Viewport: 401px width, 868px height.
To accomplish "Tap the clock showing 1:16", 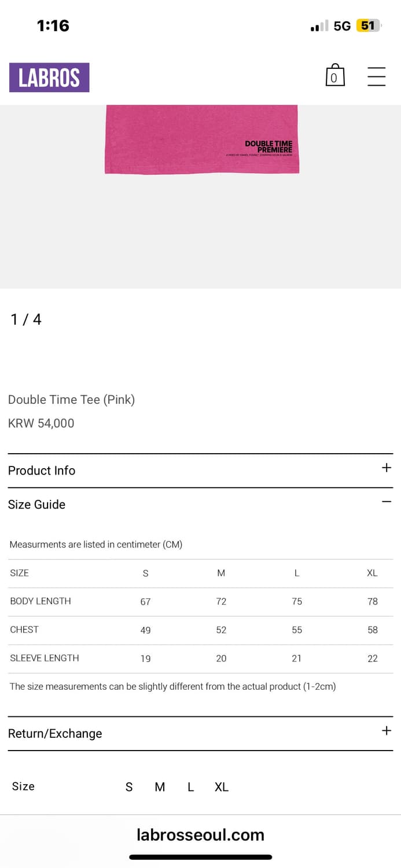I will [53, 25].
